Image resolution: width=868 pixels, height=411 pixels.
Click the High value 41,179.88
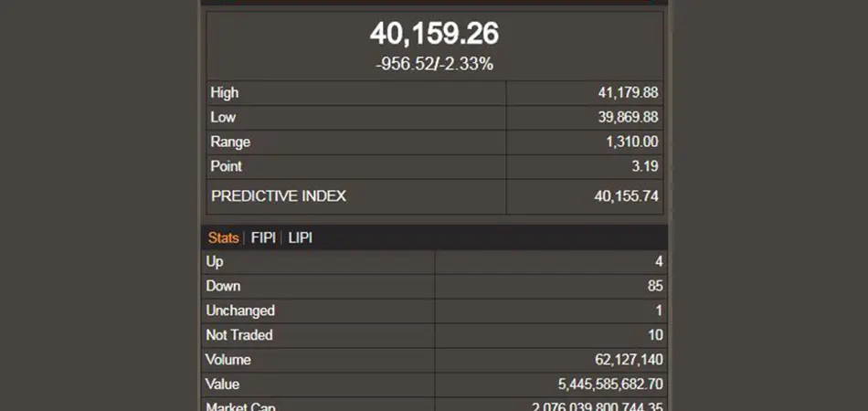(x=626, y=92)
